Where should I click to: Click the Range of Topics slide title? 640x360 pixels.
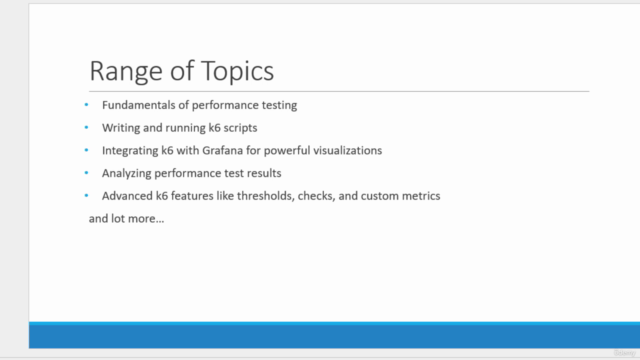click(x=182, y=71)
